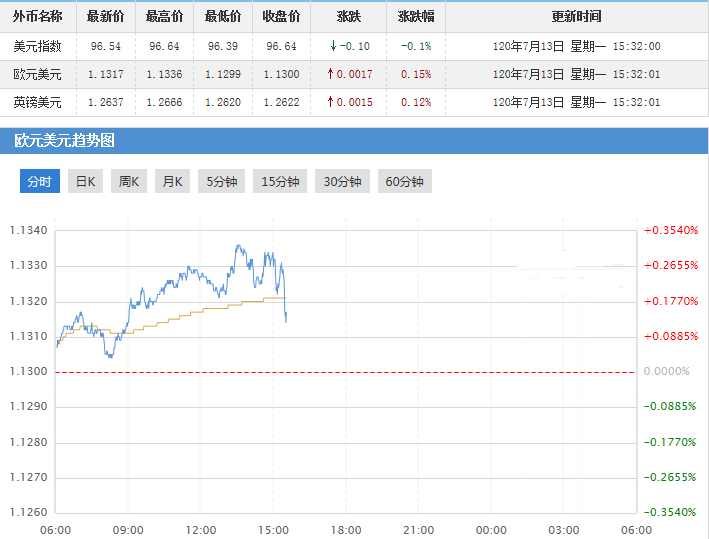Show the 15分钟 interval chart

280,181
